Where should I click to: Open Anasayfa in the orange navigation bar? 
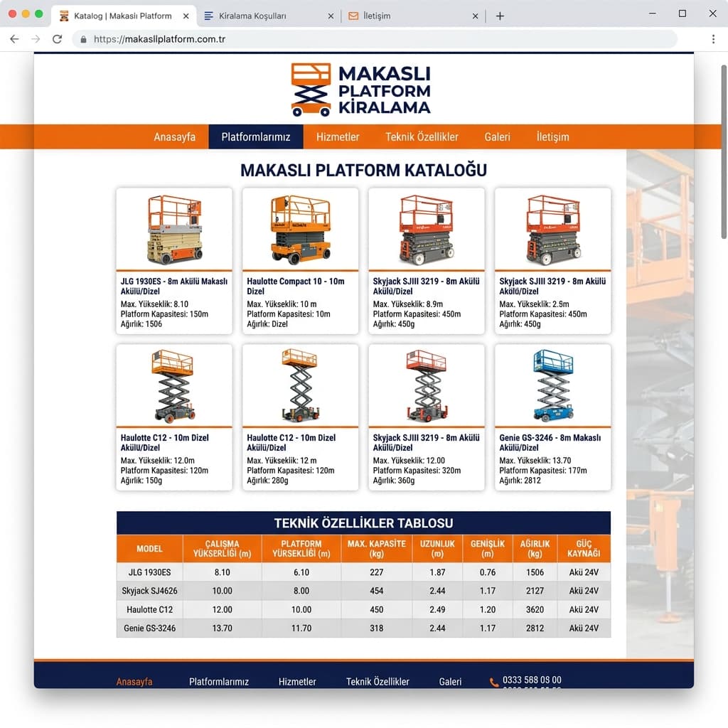(x=175, y=137)
